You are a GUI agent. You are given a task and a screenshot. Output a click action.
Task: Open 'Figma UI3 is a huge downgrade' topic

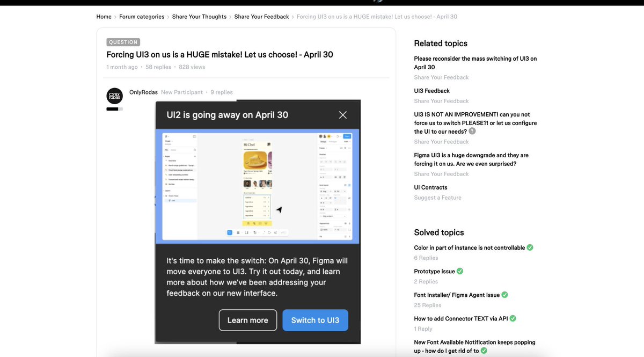(x=471, y=159)
